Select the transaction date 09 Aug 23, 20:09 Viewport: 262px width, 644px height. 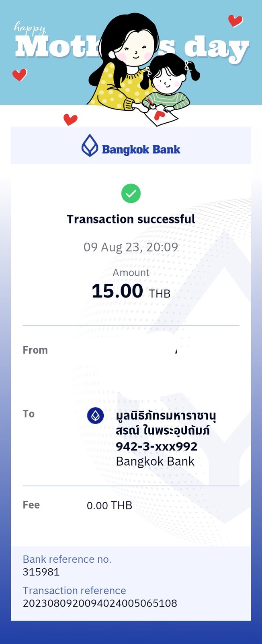(131, 247)
